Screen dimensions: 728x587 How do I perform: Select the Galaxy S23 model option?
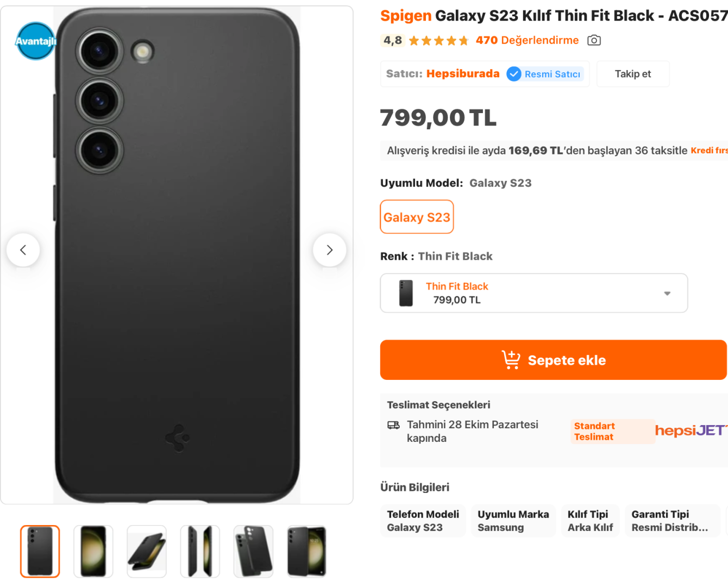pos(417,217)
